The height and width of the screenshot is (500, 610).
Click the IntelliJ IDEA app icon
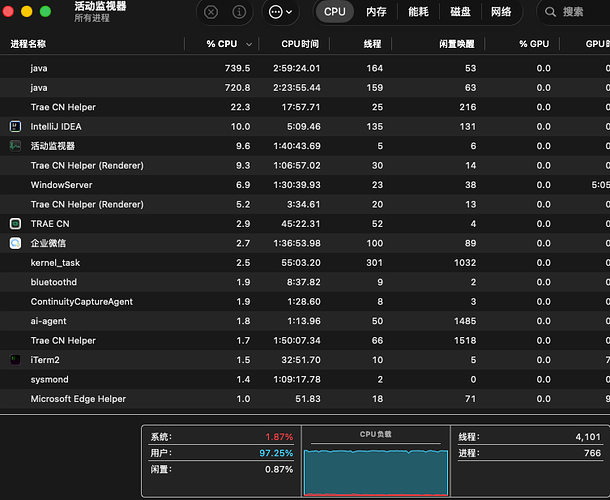[15, 126]
